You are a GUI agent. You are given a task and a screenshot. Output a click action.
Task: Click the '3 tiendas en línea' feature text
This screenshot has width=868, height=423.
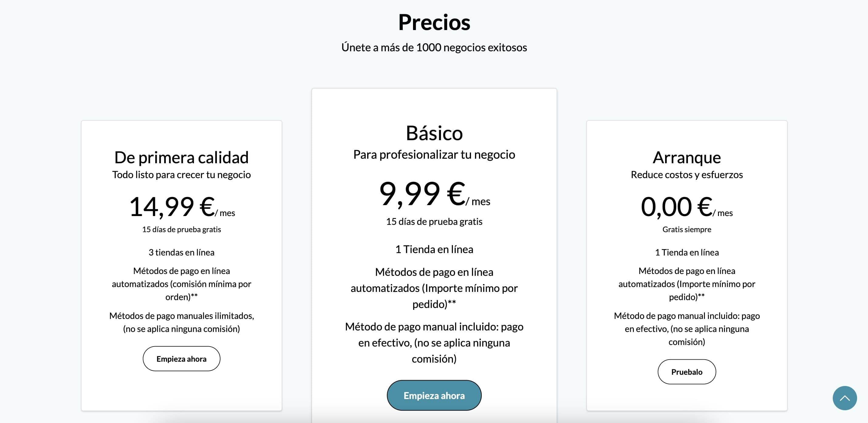point(181,252)
